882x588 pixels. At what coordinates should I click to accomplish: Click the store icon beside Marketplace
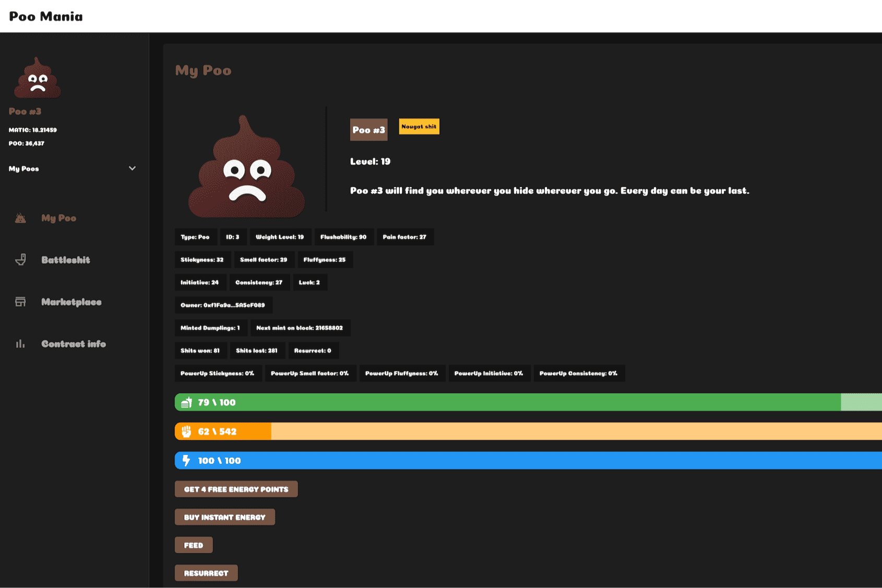20,302
